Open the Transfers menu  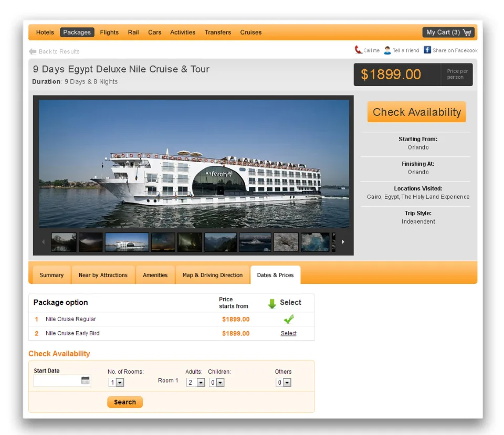217,32
